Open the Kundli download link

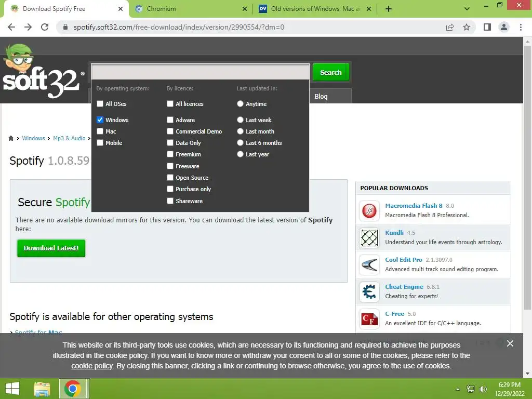coord(394,233)
